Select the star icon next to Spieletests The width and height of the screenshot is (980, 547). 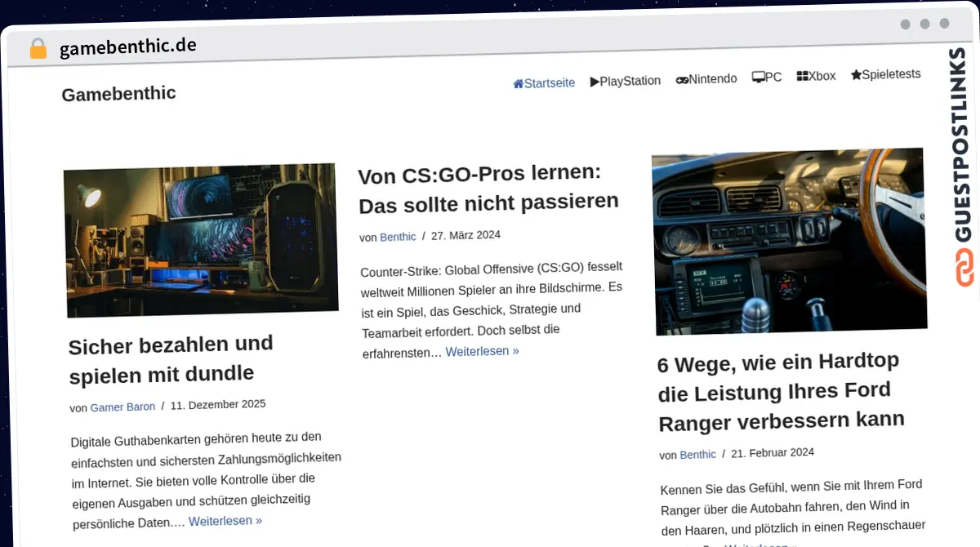tap(856, 73)
